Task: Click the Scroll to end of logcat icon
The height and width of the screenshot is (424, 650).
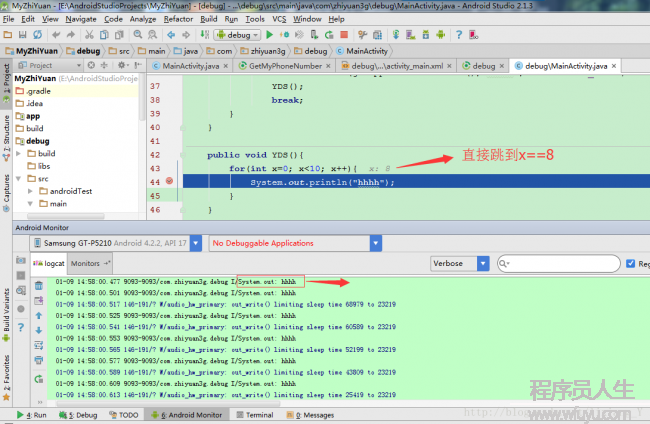Action: tap(39, 300)
